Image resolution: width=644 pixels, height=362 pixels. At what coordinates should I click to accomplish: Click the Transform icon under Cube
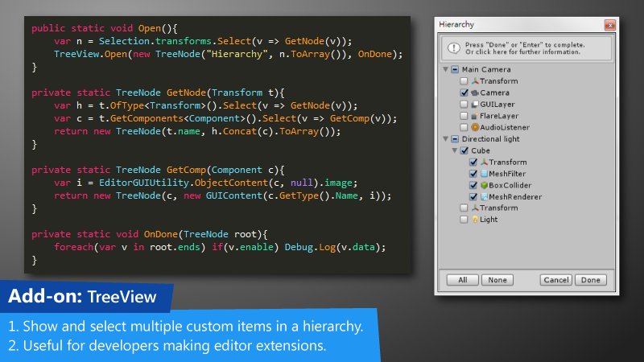(485, 162)
